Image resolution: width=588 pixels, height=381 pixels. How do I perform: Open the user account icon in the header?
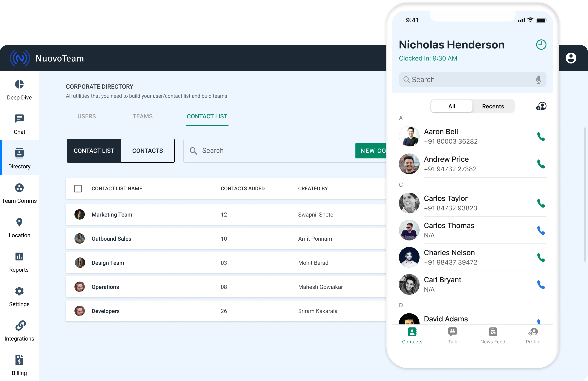(571, 58)
